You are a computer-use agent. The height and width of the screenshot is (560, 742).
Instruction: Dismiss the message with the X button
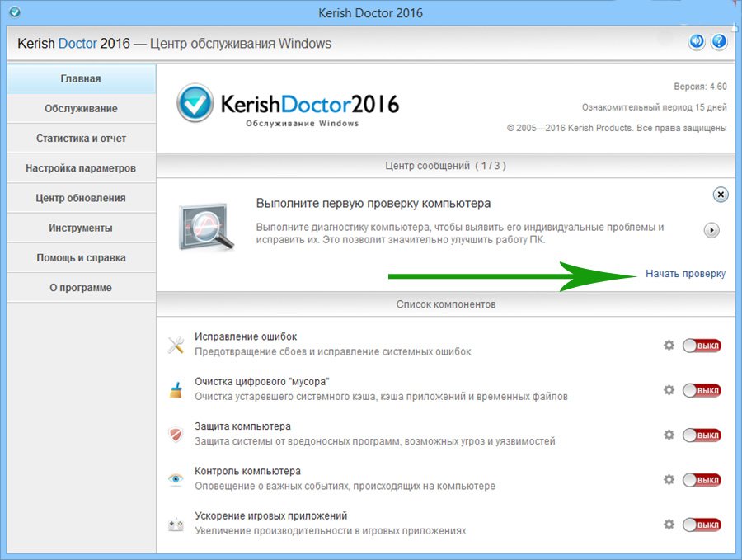[721, 195]
